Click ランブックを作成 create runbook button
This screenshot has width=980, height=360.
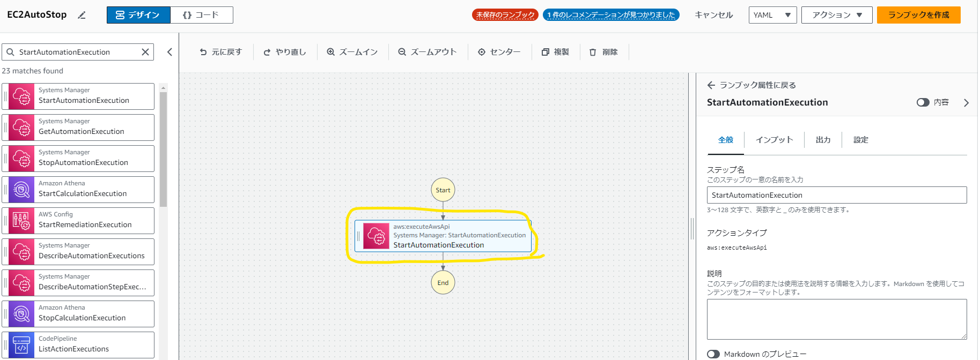918,15
